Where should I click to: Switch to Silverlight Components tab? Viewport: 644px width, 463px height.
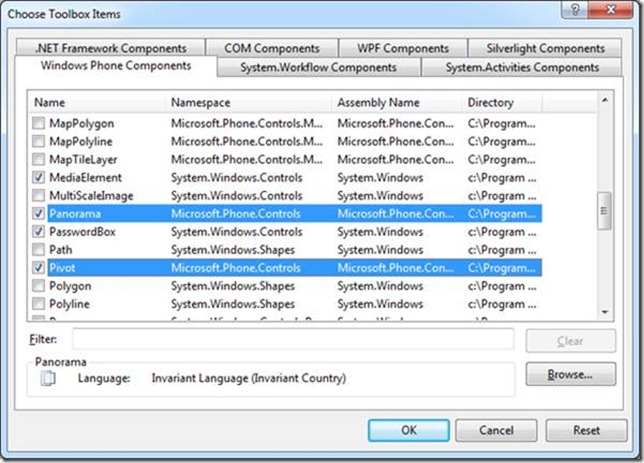[545, 48]
